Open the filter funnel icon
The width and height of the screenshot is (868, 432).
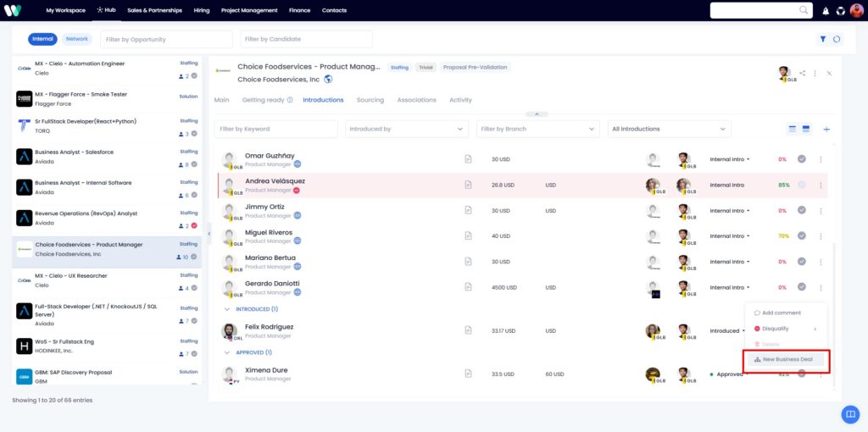pos(823,39)
